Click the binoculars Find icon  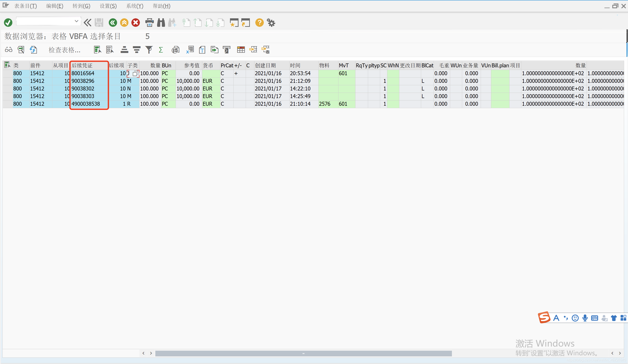click(x=161, y=23)
